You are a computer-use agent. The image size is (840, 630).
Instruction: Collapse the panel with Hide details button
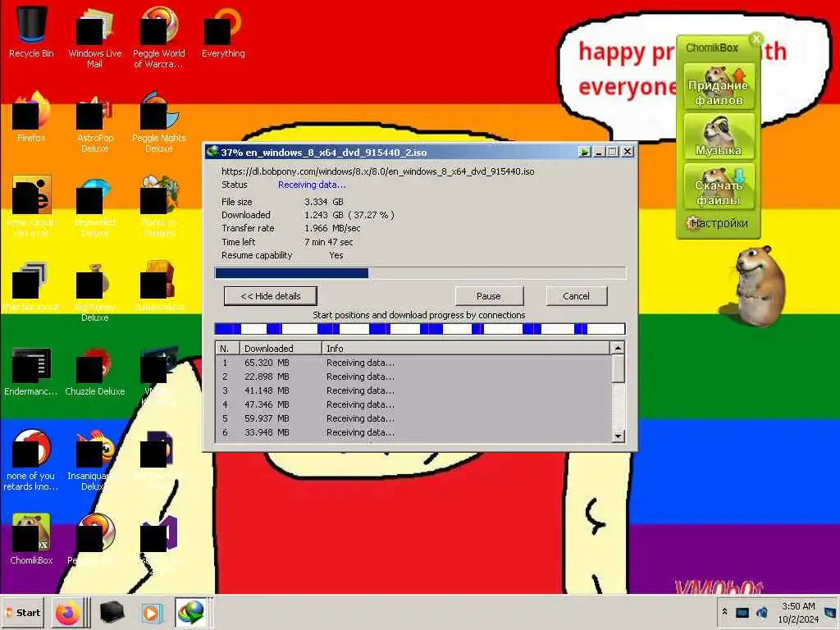point(271,295)
